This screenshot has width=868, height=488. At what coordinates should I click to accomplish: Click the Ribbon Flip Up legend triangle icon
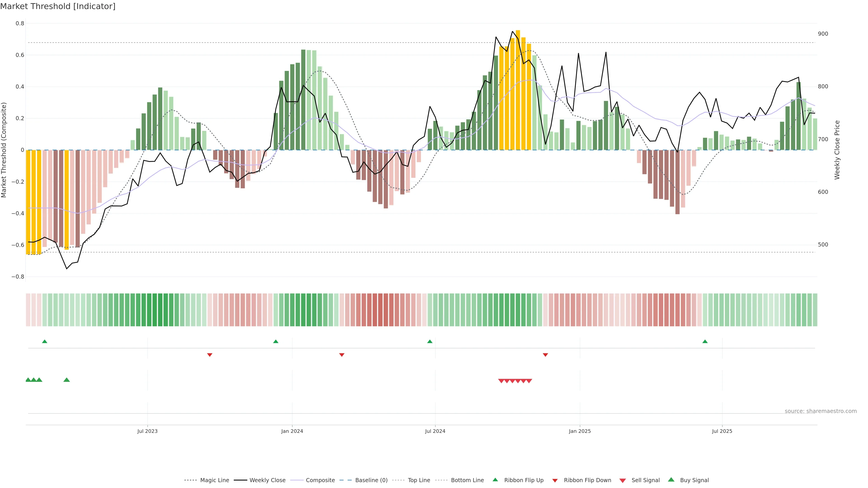point(495,480)
